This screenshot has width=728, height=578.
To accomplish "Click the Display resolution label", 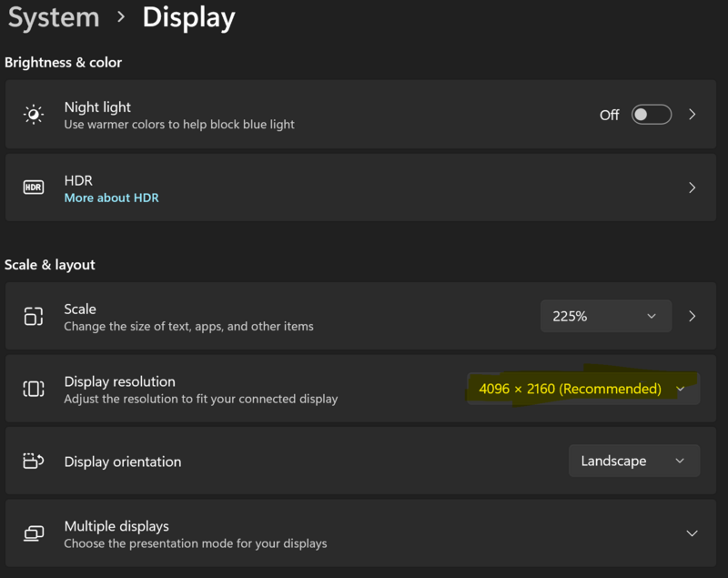I will 120,381.
